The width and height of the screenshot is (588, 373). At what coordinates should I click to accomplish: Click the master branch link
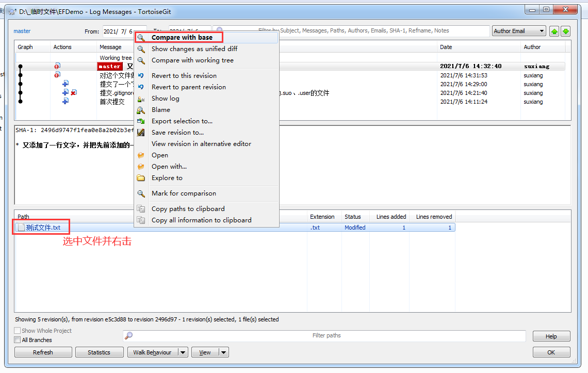22,31
